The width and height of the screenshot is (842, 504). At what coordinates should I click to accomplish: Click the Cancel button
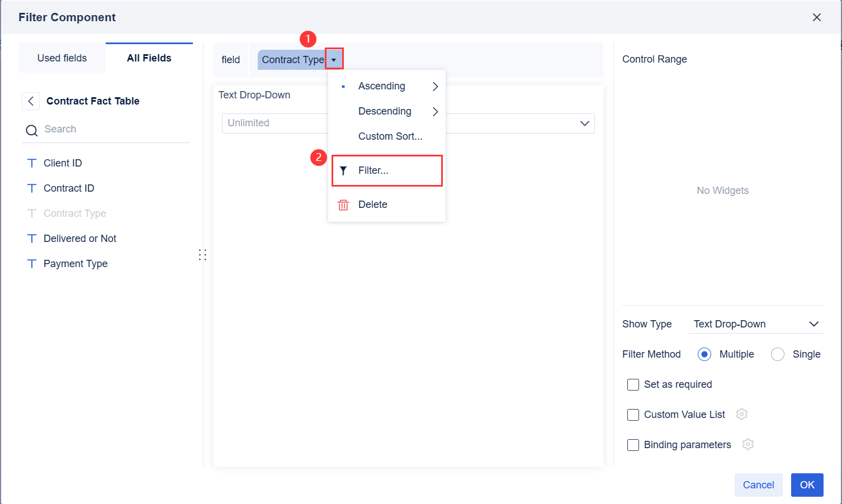click(x=758, y=485)
